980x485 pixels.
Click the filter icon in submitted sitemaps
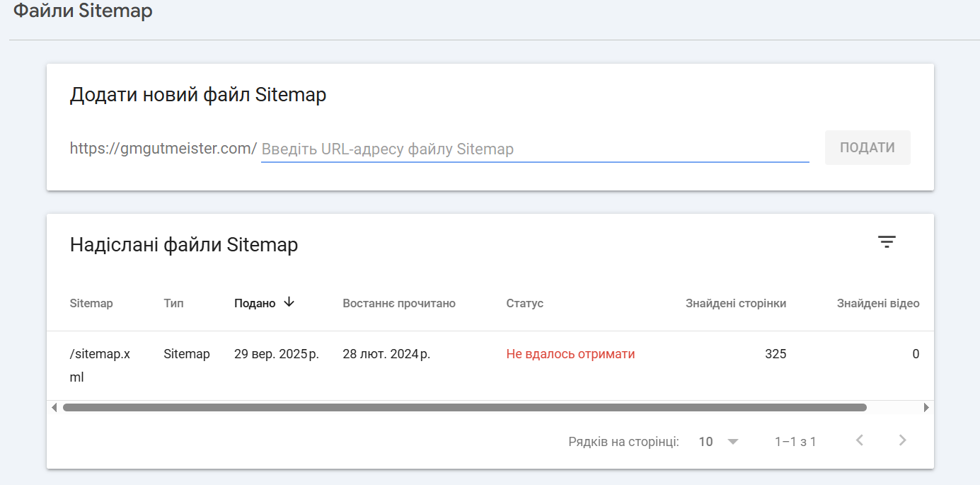point(887,242)
